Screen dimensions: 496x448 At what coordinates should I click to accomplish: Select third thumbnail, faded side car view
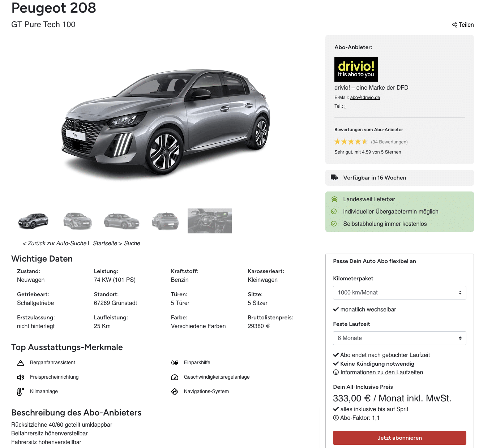pyautogui.click(x=121, y=221)
